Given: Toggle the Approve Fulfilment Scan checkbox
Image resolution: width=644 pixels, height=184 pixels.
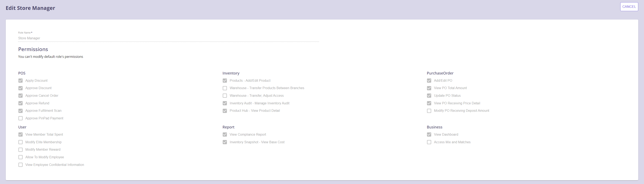Looking at the screenshot, I should click(20, 111).
